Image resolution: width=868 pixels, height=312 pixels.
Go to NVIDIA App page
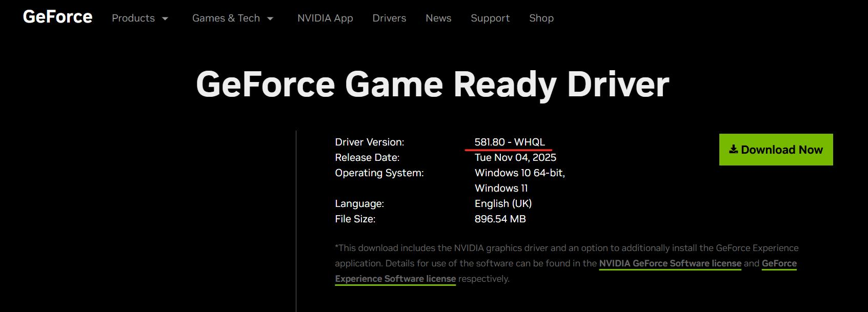(325, 18)
